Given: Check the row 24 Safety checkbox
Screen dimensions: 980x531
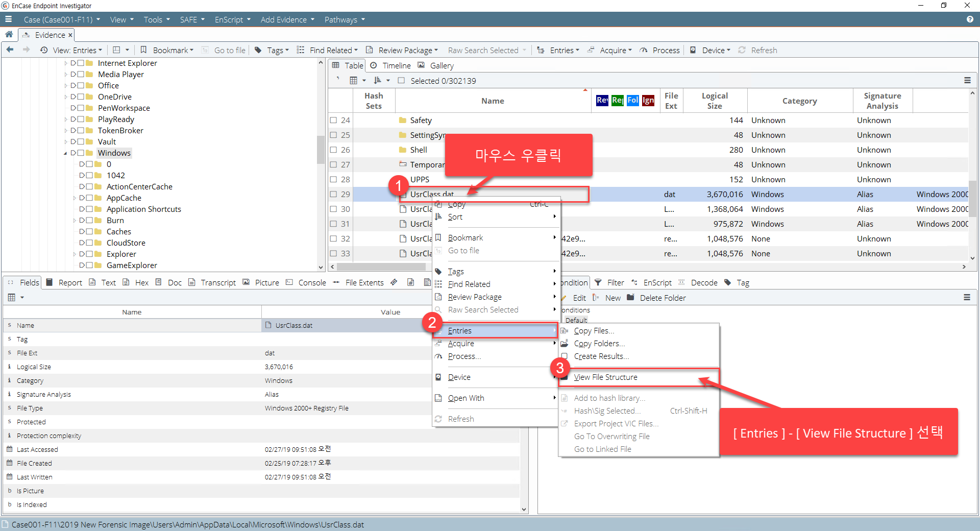Looking at the screenshot, I should (x=333, y=120).
